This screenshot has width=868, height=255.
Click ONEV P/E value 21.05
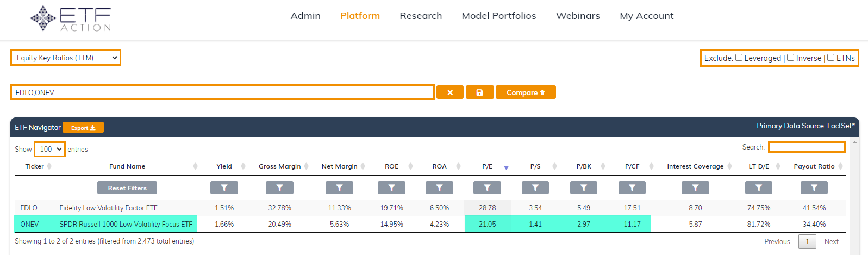point(487,224)
